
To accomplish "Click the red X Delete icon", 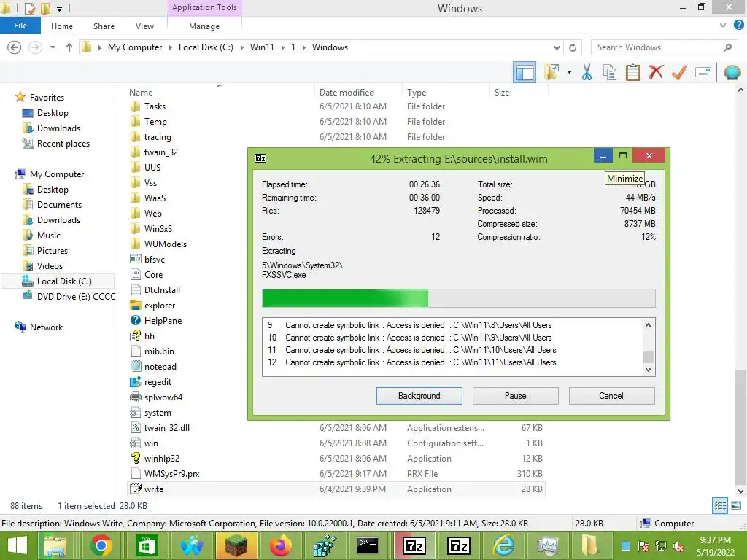I will click(x=656, y=72).
